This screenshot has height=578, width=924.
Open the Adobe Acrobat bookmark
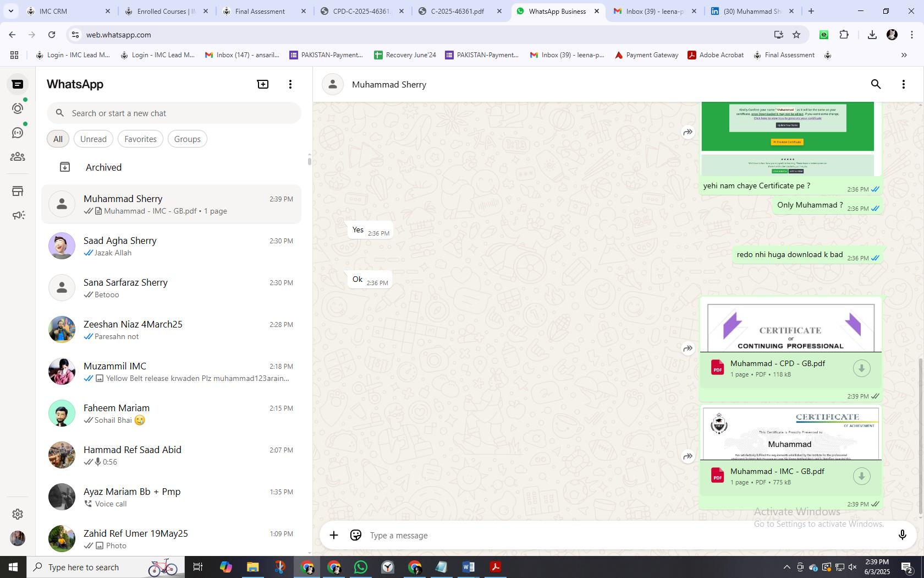[716, 55]
